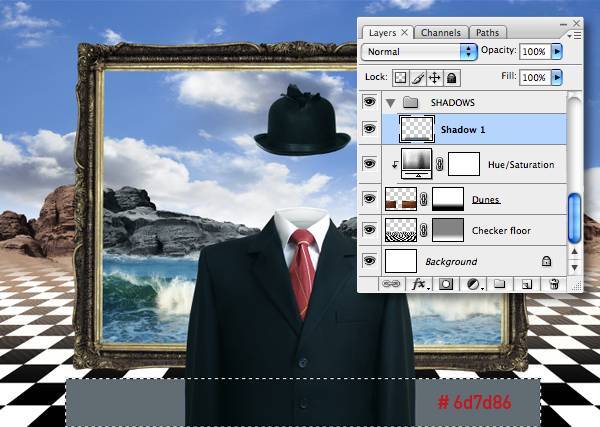Hide the Background layer
600x427 pixels.
point(369,261)
